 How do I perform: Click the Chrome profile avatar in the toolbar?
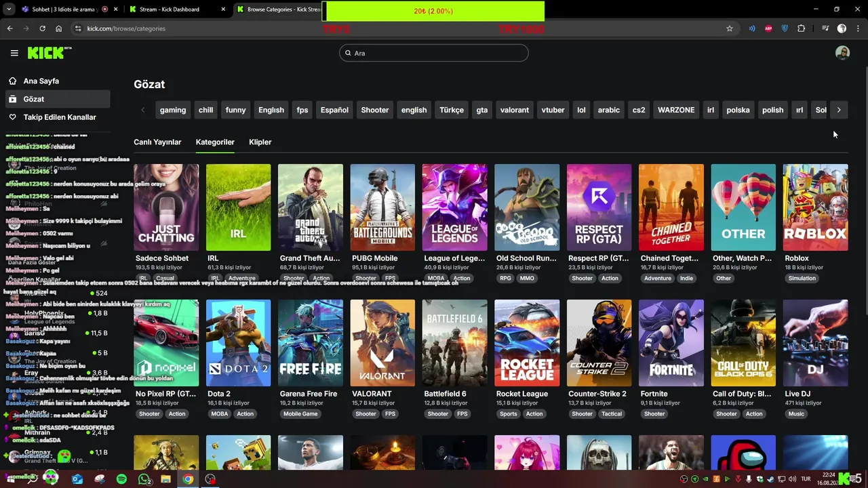(x=842, y=28)
